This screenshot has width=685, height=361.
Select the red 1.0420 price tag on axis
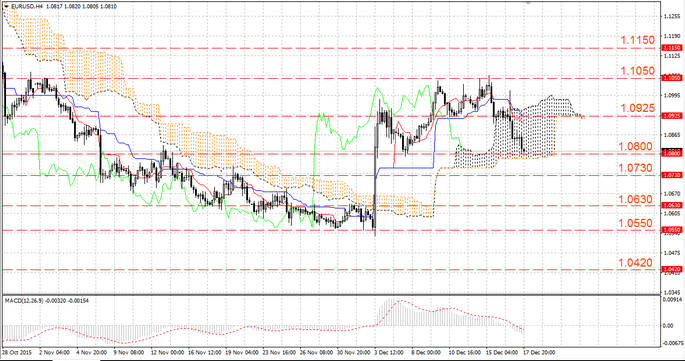[671, 270]
